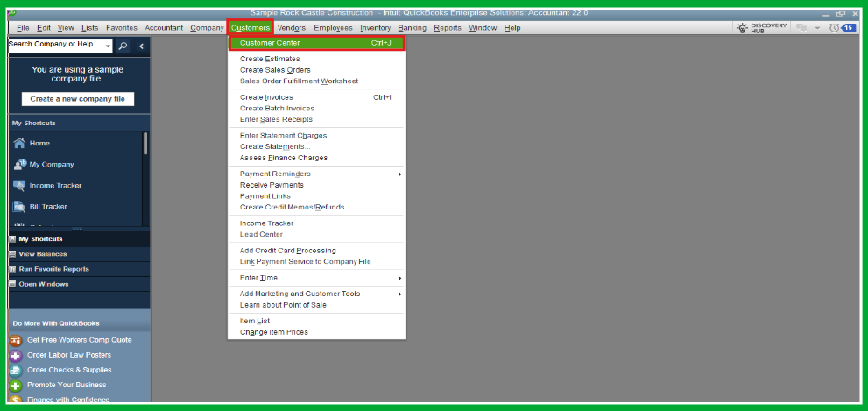Open the search scope dropdown arrow

(x=108, y=46)
